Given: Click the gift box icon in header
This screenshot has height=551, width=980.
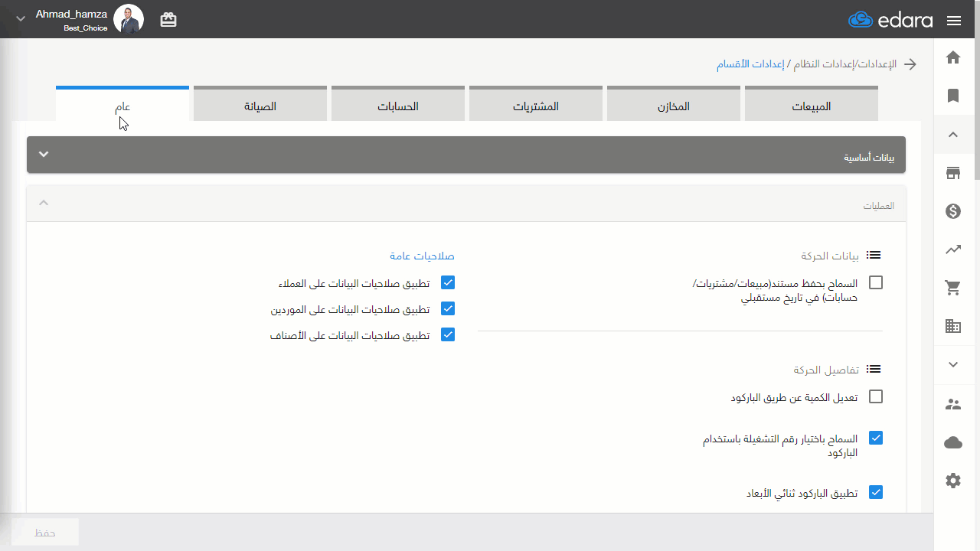Looking at the screenshot, I should click(x=168, y=20).
